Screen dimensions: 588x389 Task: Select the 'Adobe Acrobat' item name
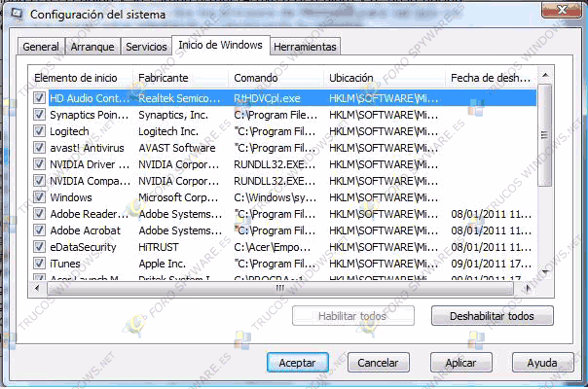tap(86, 230)
